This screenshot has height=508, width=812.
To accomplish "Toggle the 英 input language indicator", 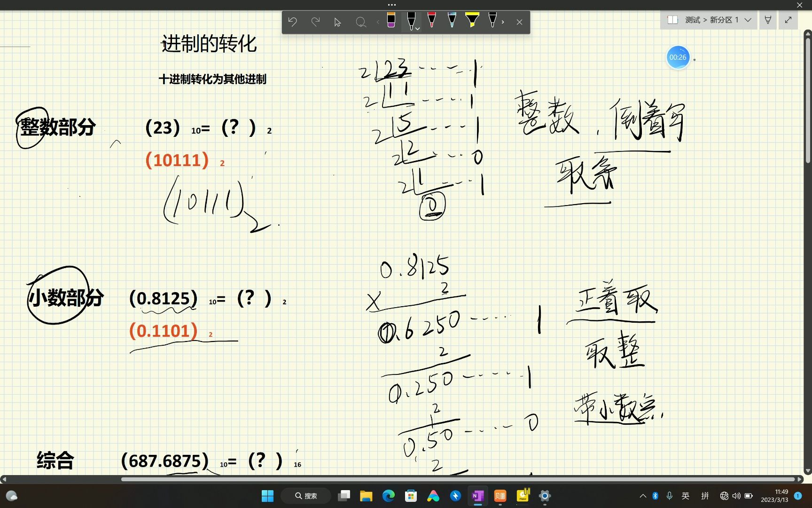I will click(x=685, y=496).
